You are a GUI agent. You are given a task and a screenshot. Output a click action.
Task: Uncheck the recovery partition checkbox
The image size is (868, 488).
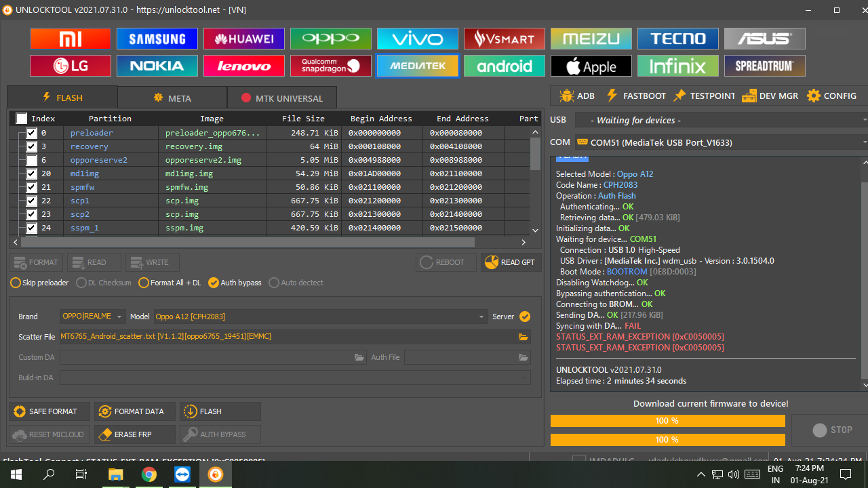32,146
